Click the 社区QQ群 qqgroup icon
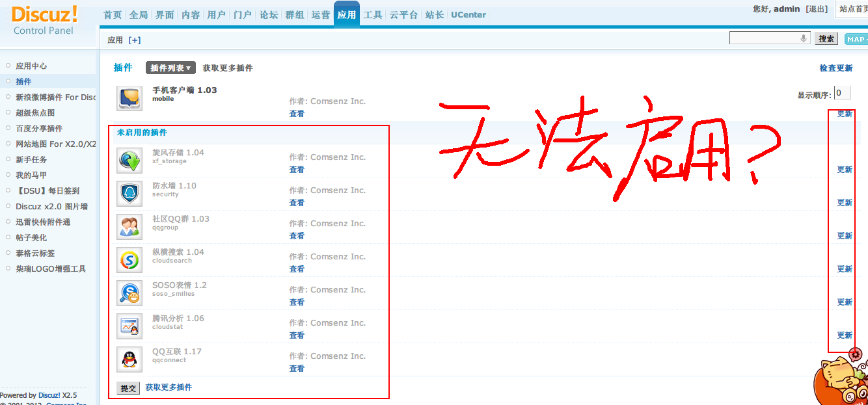This screenshot has width=868, height=405. coord(129,227)
